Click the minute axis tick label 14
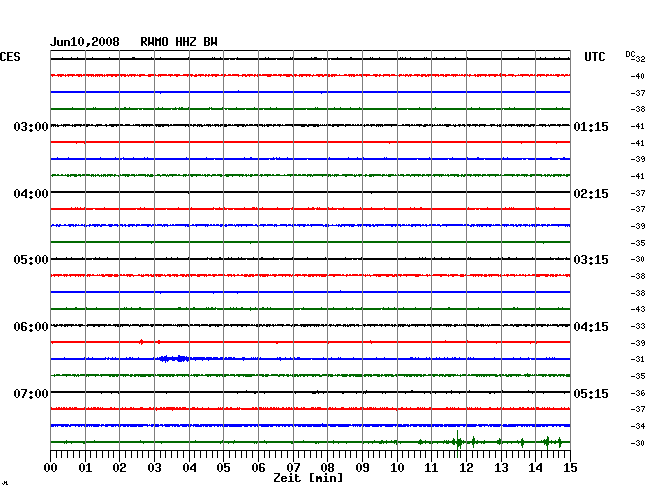650x494 pixels. (x=535, y=468)
